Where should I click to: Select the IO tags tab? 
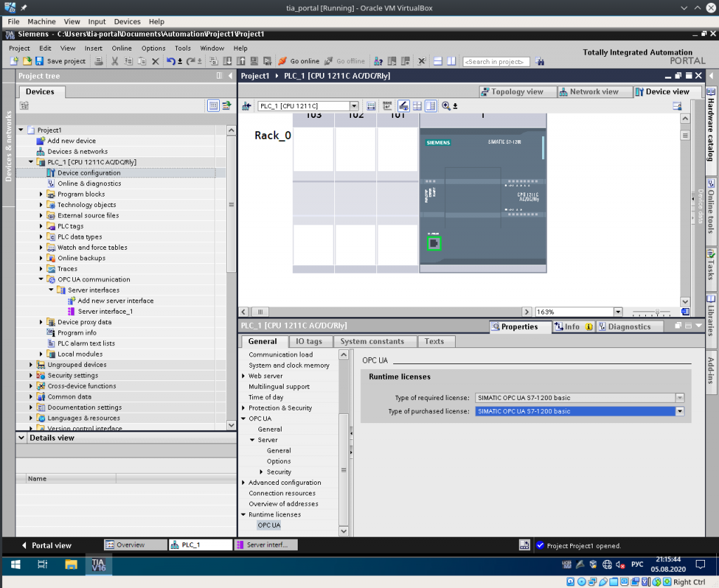pyautogui.click(x=309, y=341)
